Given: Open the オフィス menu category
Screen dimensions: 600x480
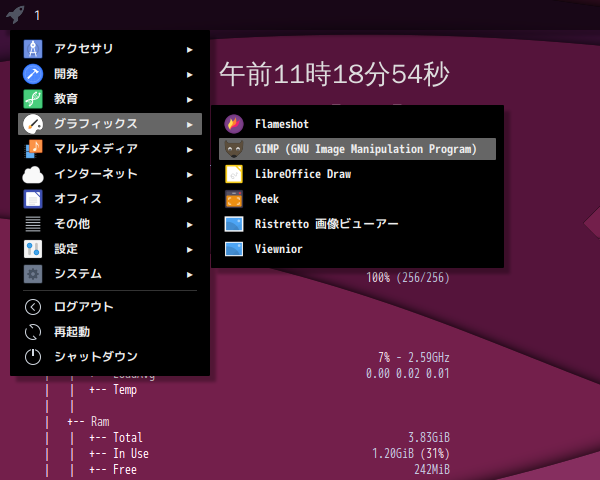Looking at the screenshot, I should [x=110, y=199].
